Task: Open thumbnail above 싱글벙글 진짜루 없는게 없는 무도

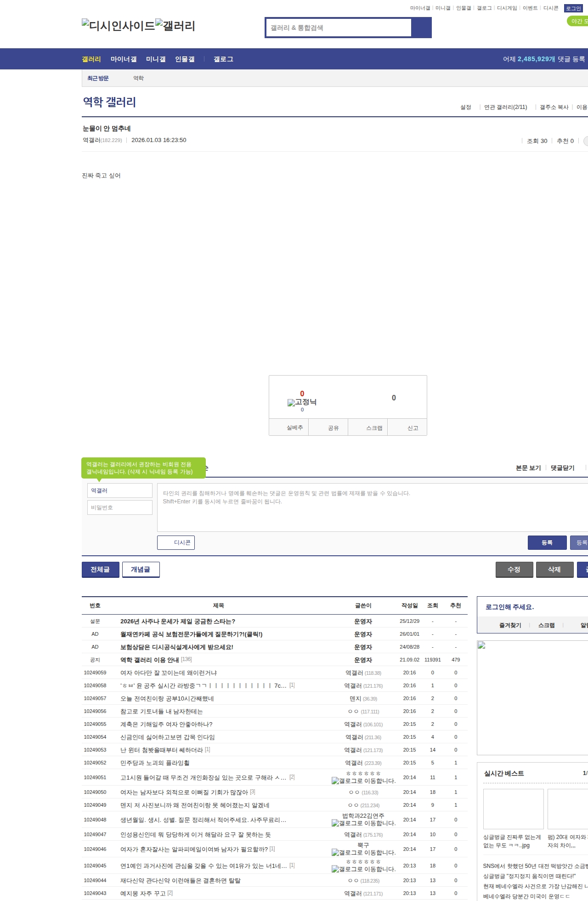Action: click(514, 809)
